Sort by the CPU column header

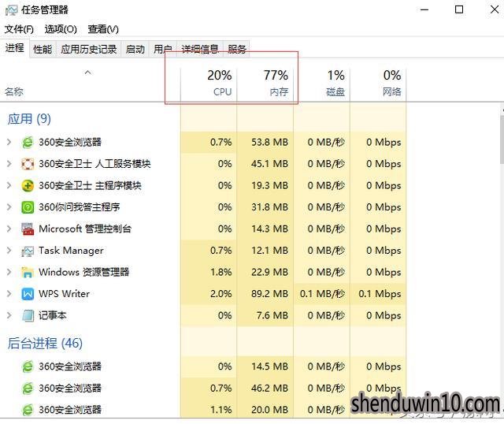(209, 84)
